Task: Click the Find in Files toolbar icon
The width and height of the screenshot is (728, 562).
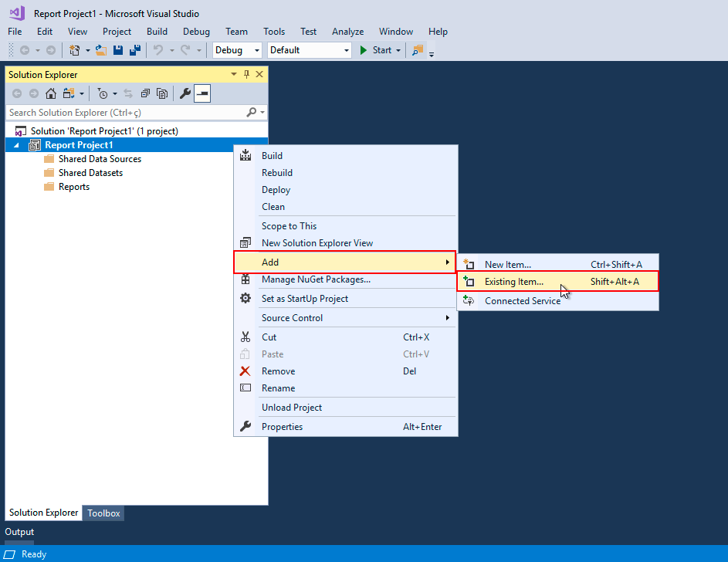Action: 418,50
